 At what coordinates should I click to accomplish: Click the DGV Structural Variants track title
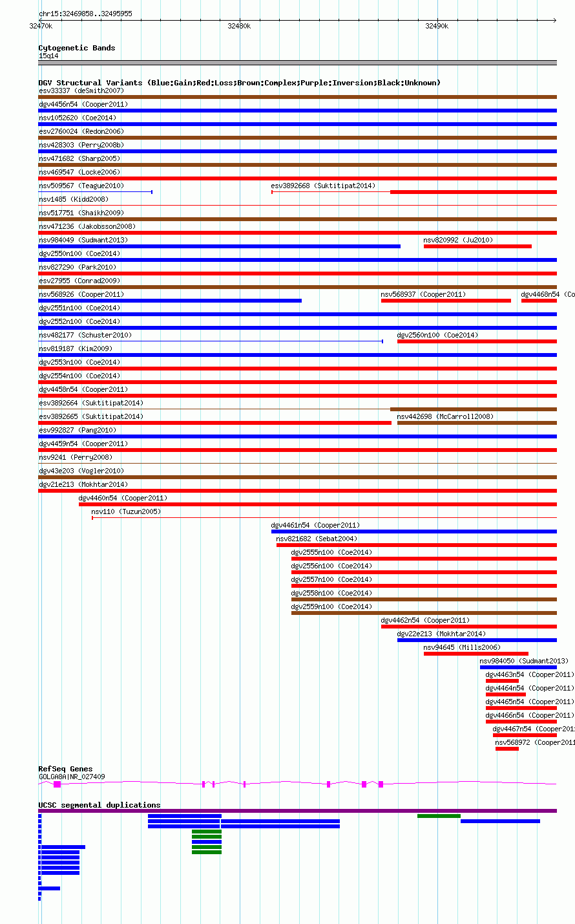tap(240, 83)
